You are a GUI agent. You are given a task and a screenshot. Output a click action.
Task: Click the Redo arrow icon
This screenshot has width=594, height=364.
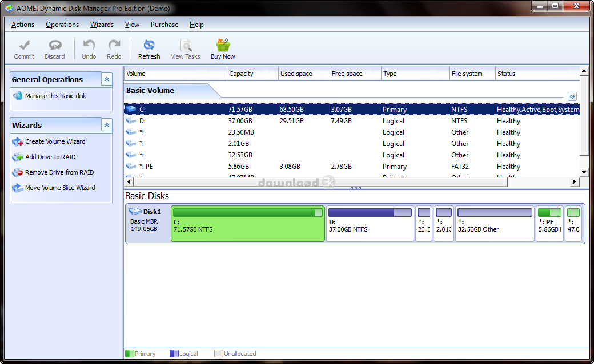click(x=114, y=46)
